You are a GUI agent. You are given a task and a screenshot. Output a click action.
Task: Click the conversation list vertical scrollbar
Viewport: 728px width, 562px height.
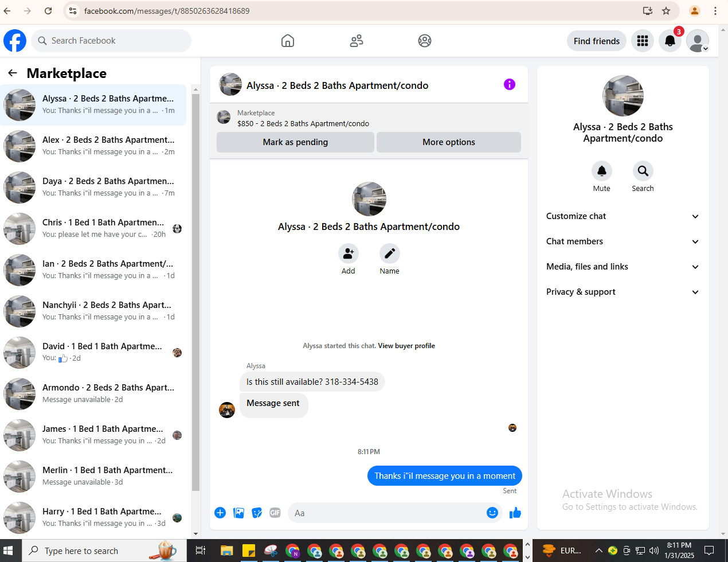point(195,292)
